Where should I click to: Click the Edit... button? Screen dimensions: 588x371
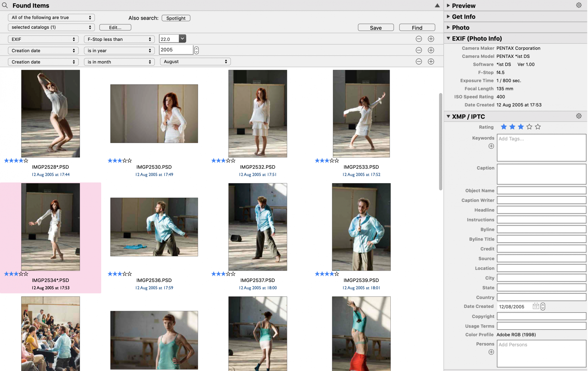click(115, 27)
